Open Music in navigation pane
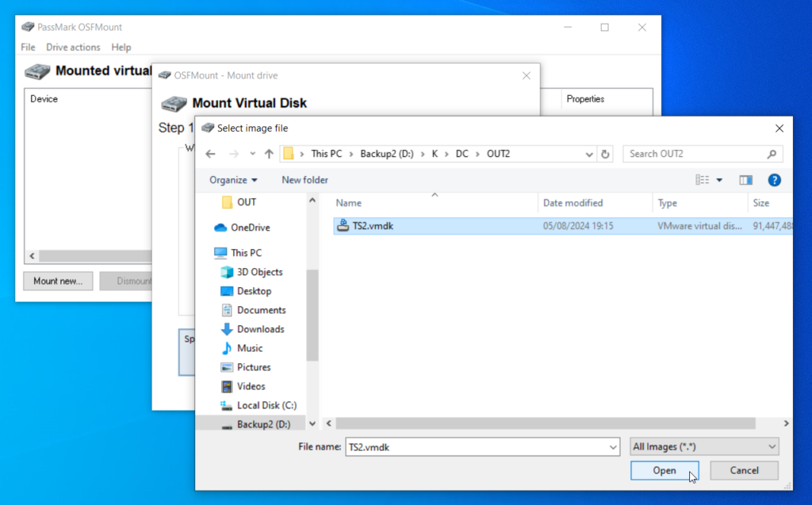The image size is (812, 505). pos(250,349)
